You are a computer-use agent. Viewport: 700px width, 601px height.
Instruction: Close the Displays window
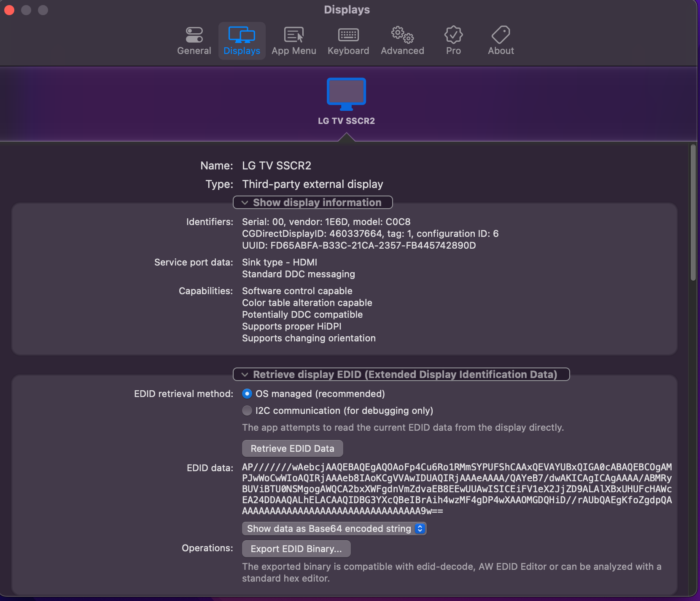(9, 10)
